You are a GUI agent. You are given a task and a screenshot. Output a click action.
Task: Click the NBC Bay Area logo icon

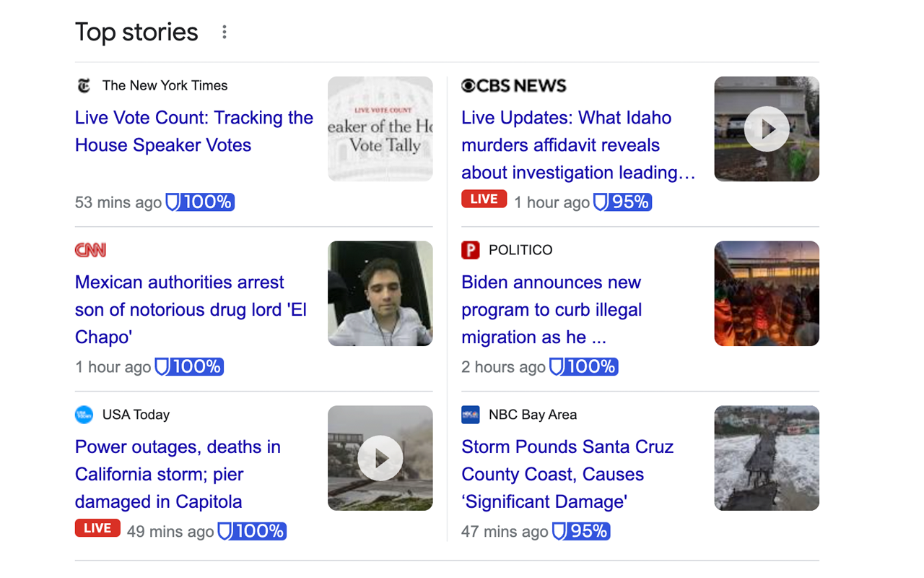[x=470, y=415]
